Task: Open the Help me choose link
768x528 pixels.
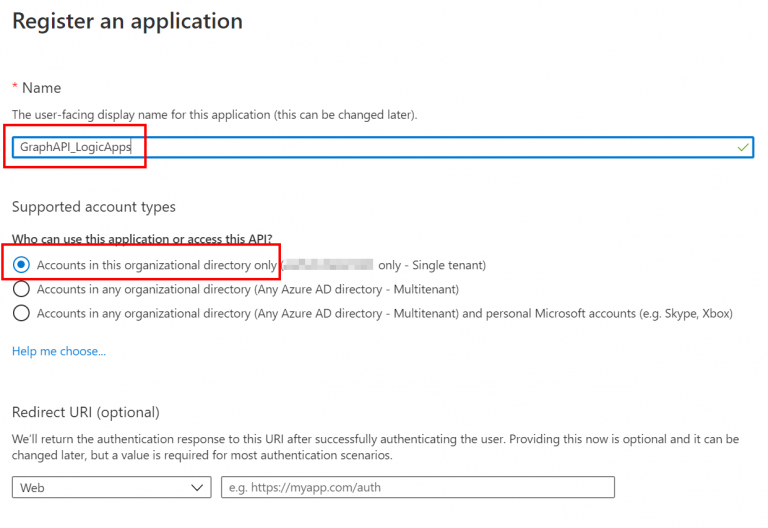Action: pos(59,351)
